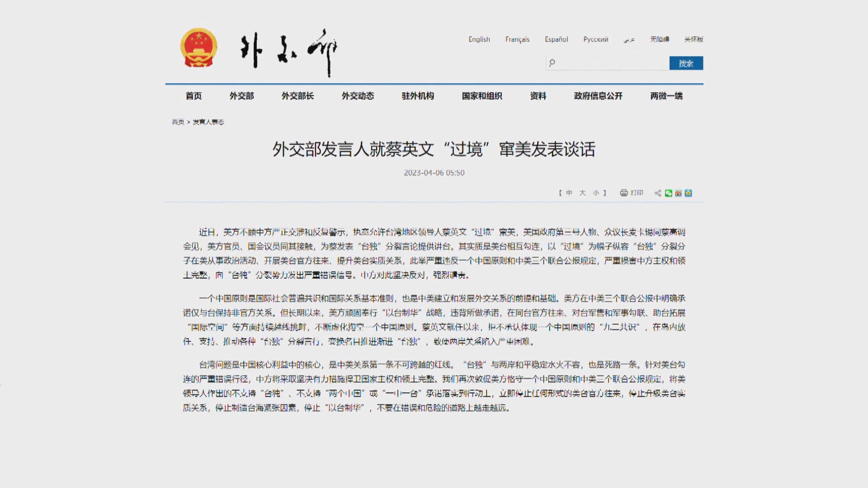
Task: Select the 外交部长 navigation item
Action: pos(298,96)
